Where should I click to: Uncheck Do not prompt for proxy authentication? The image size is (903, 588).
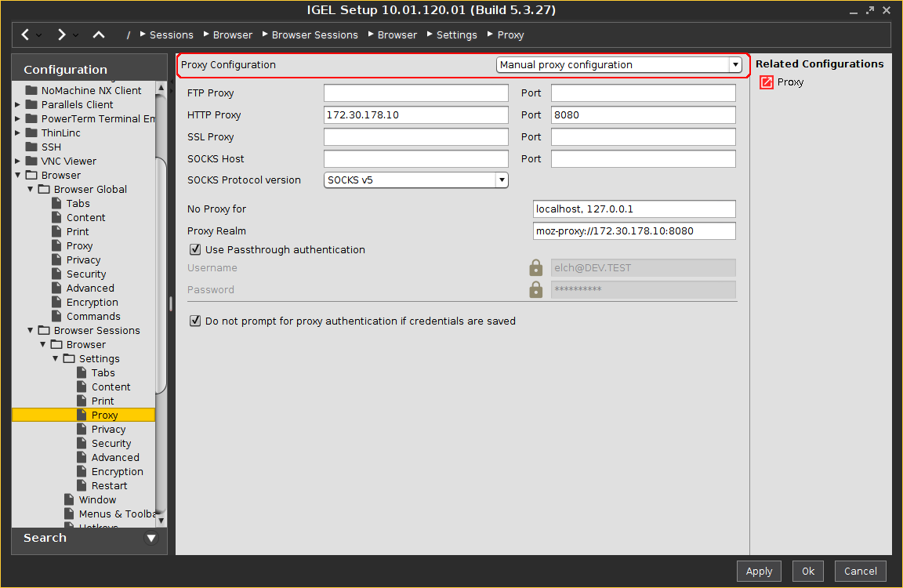point(195,321)
